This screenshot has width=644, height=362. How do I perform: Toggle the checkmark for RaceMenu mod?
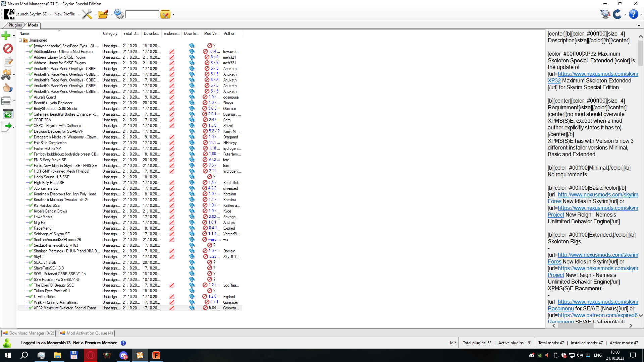pyautogui.click(x=31, y=228)
